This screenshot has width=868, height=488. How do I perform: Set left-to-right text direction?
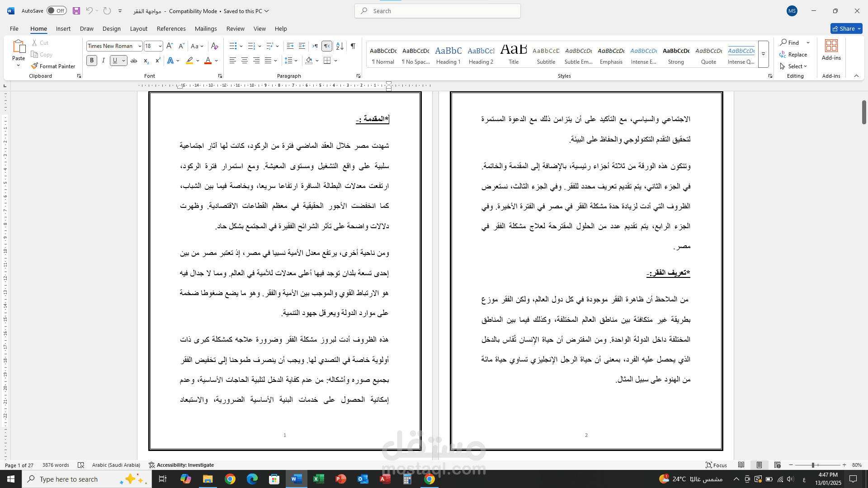click(315, 46)
